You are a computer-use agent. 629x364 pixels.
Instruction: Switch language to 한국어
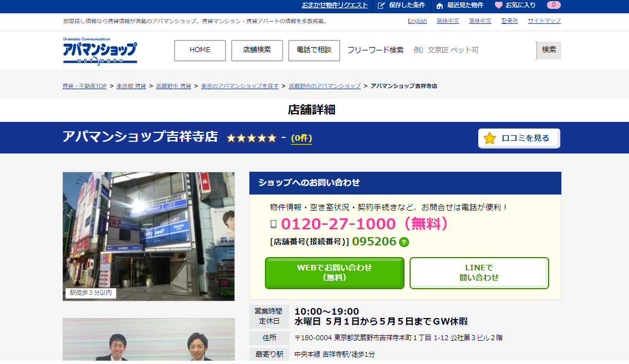click(x=509, y=21)
